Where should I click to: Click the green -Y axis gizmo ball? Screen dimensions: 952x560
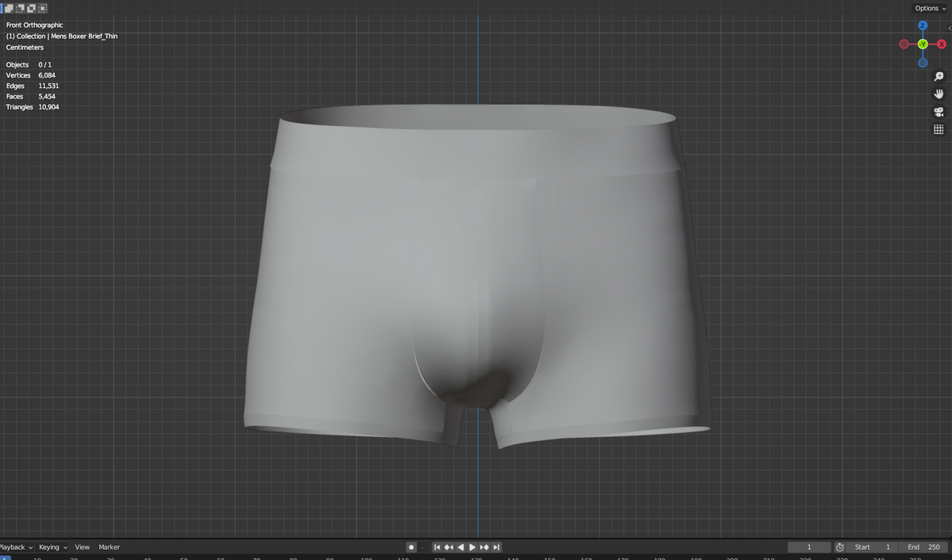pos(923,44)
